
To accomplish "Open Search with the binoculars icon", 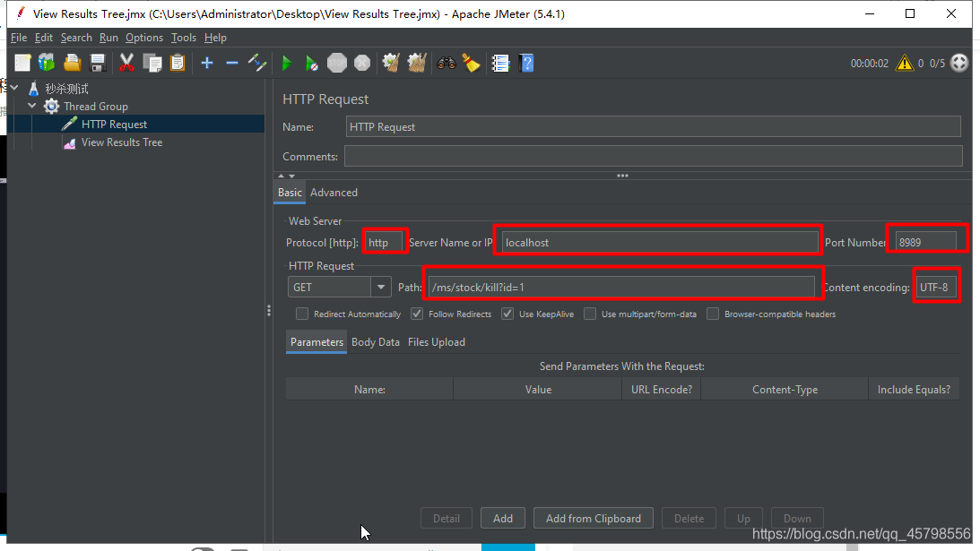I will coord(447,63).
